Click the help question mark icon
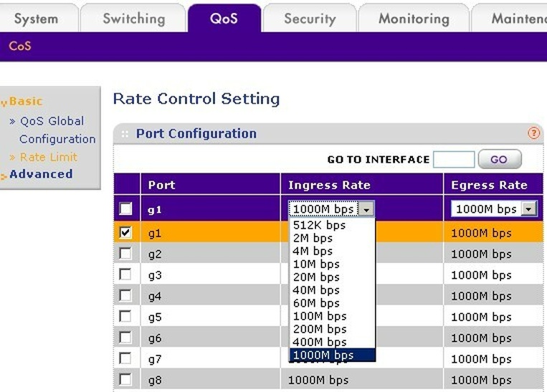Viewport: 547px width, 392px height. [x=533, y=133]
